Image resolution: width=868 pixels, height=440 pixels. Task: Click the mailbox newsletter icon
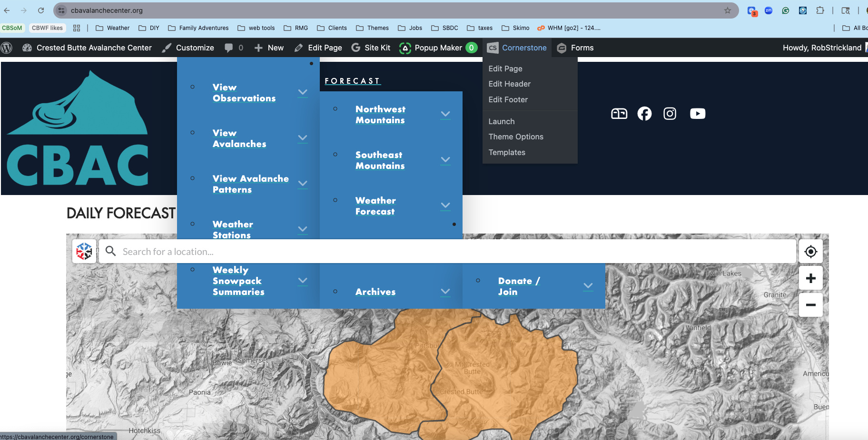tap(619, 114)
